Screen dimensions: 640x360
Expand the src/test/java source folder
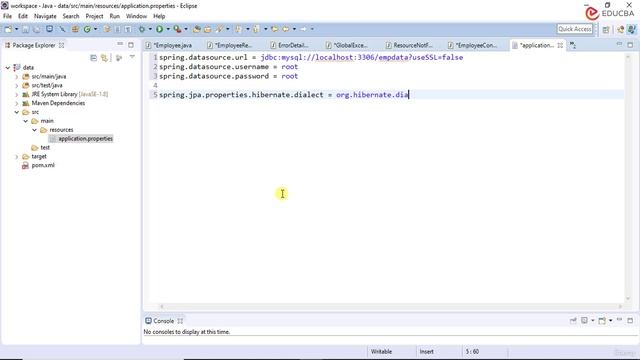coord(17,85)
